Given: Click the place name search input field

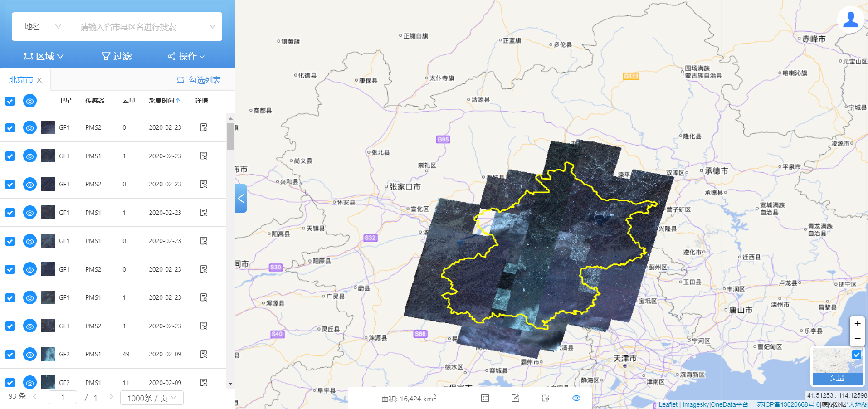Looking at the screenshot, I should point(141,27).
